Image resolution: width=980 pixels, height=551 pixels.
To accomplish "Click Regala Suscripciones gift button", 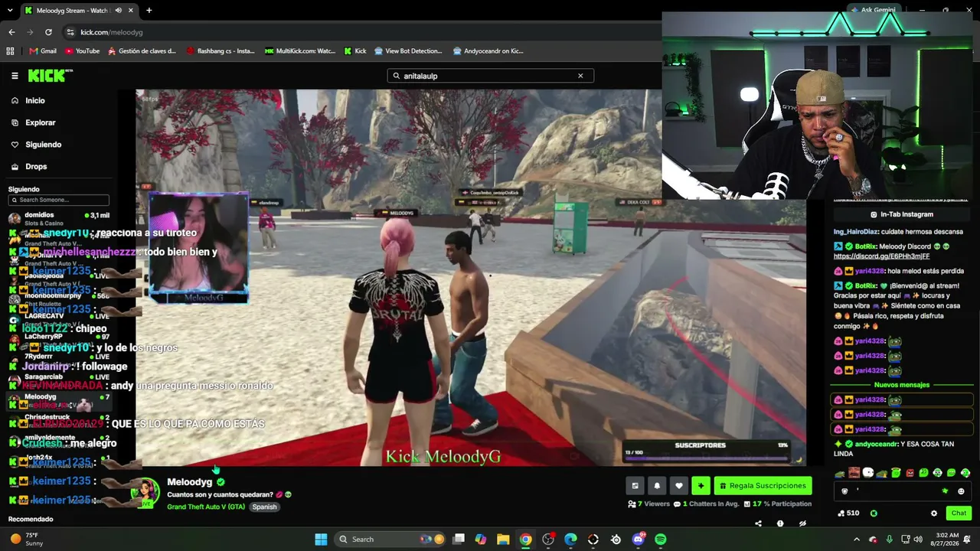I will click(x=763, y=485).
